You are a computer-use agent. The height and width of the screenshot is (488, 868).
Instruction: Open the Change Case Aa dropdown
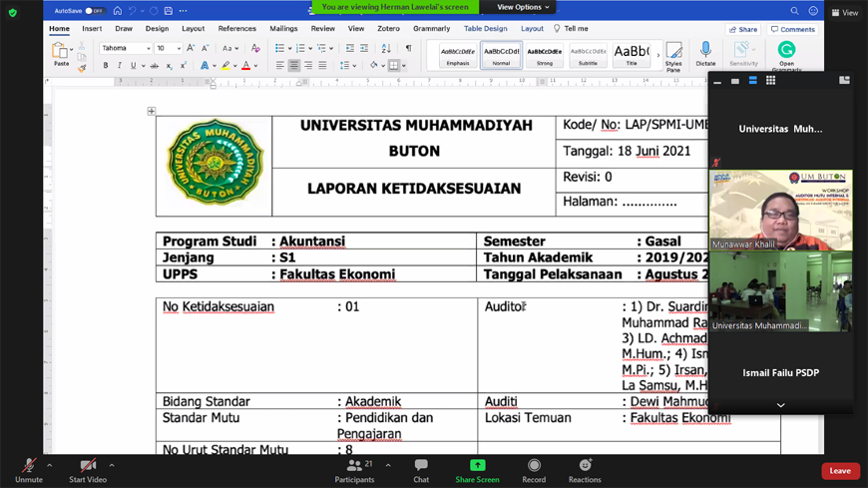[229, 48]
